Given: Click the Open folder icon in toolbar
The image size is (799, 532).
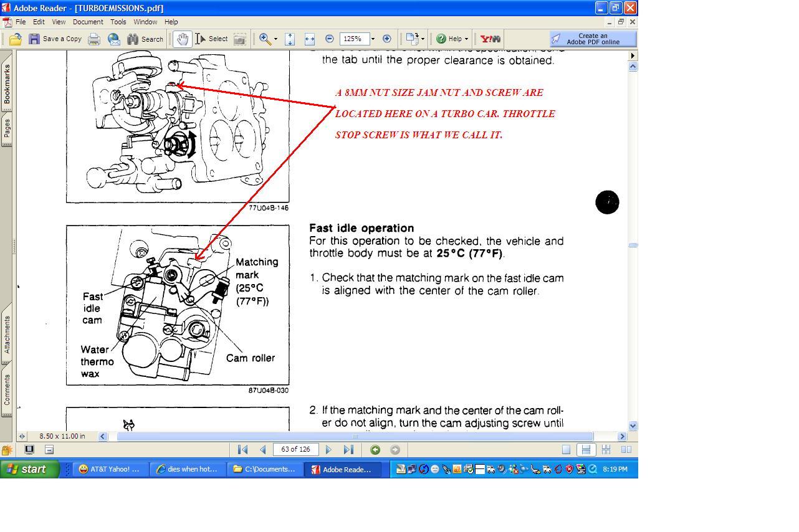Looking at the screenshot, I should click(15, 39).
